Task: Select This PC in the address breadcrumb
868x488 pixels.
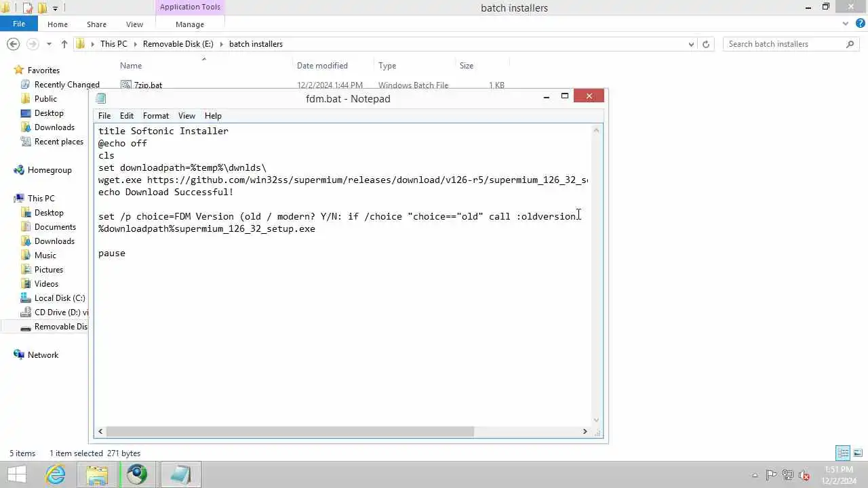Action: tap(113, 44)
